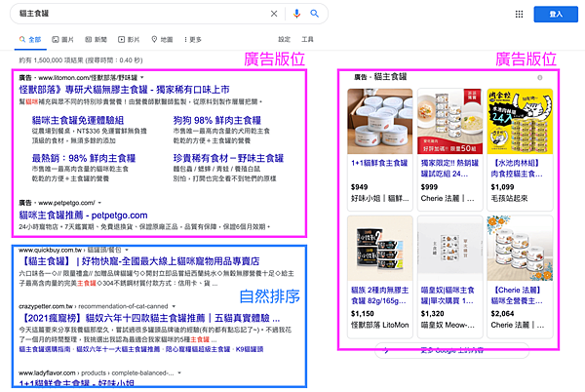
Task: Expand dropdown arrow beside petpetgo.com ad URL
Action: [x=99, y=203]
